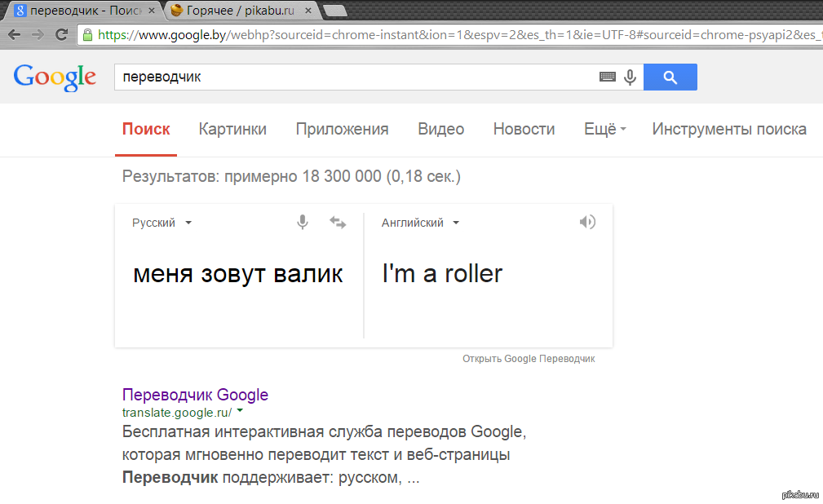Listen to translation with the speaker icon
Screen dimensions: 823x504
pos(587,222)
